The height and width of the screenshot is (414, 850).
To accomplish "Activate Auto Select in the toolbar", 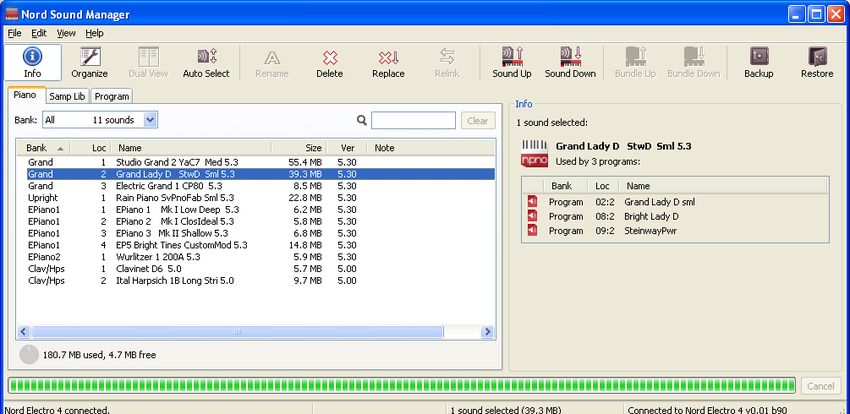I will tap(206, 62).
